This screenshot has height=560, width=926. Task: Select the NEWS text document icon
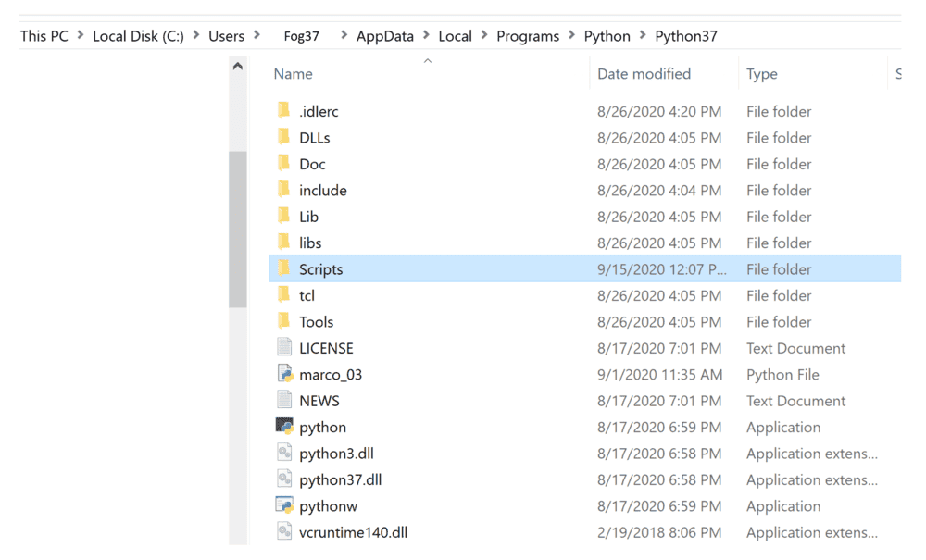click(285, 401)
